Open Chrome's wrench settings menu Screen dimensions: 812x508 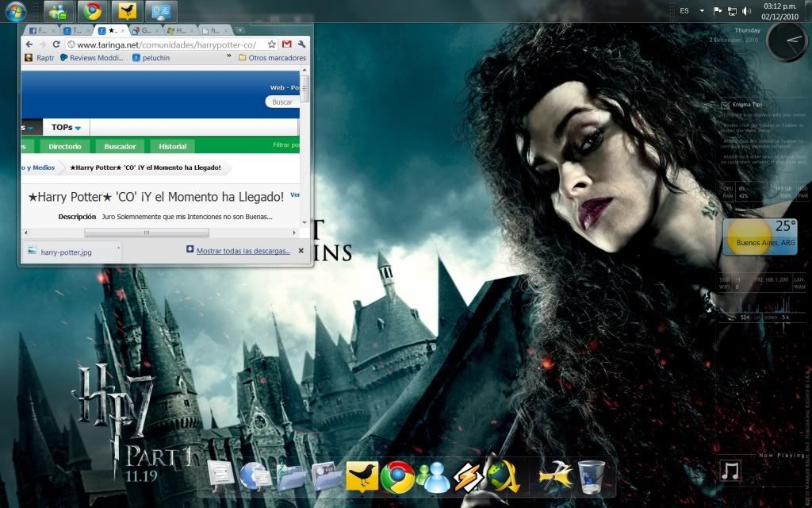coord(301,44)
